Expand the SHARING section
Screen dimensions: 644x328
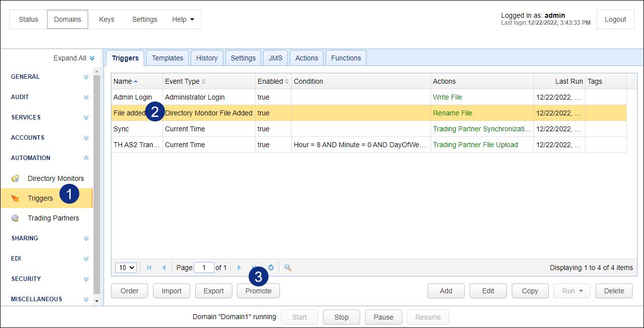pos(86,238)
